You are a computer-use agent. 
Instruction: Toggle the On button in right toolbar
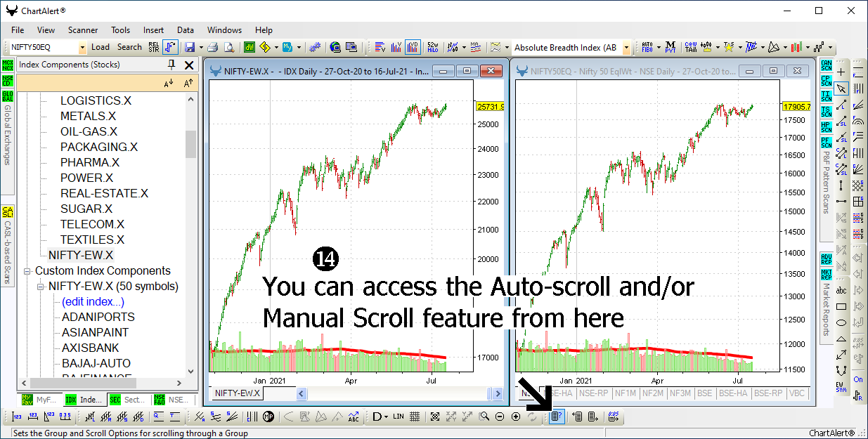coord(858,379)
